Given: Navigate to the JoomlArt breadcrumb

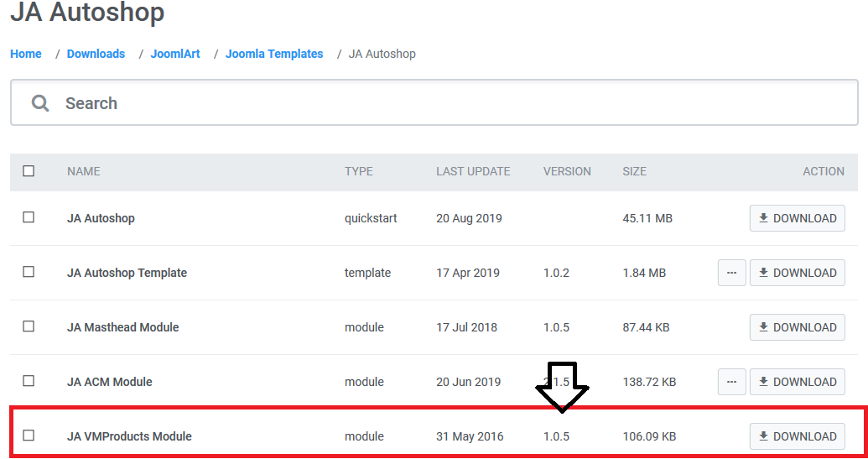Looking at the screenshot, I should coord(175,54).
